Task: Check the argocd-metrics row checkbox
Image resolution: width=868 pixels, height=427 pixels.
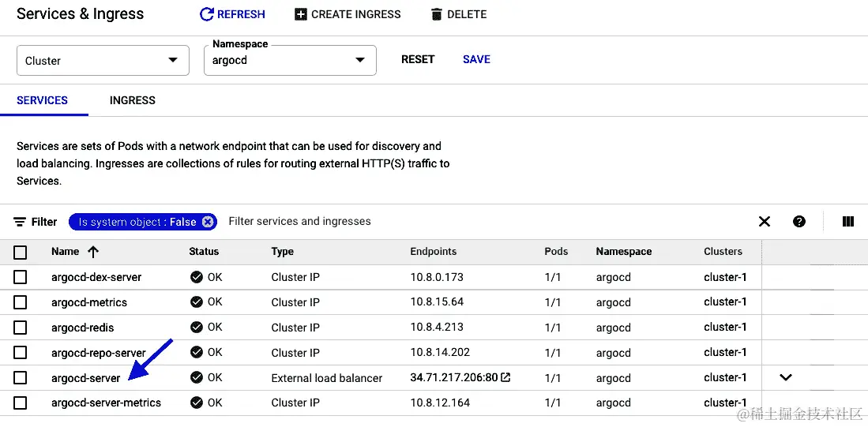Action: [x=20, y=302]
